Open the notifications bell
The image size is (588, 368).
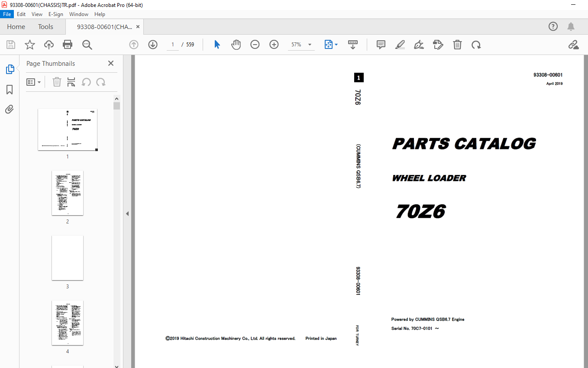pyautogui.click(x=571, y=26)
